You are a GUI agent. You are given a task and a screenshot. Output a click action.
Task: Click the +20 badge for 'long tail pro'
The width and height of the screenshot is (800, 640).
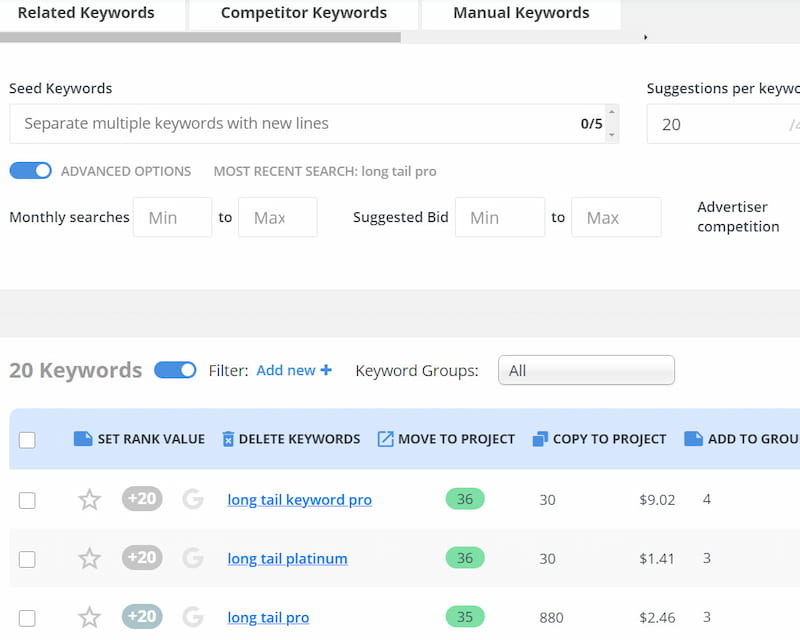(x=142, y=617)
